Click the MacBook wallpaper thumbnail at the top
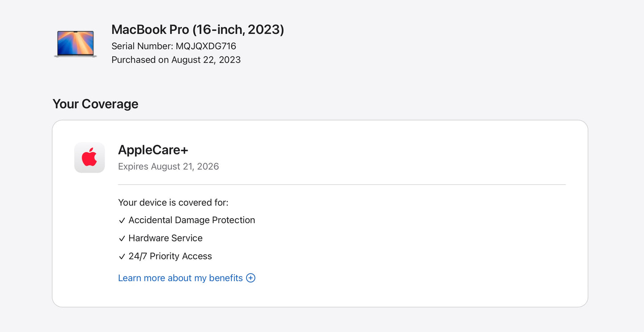This screenshot has height=332, width=644. (x=75, y=44)
